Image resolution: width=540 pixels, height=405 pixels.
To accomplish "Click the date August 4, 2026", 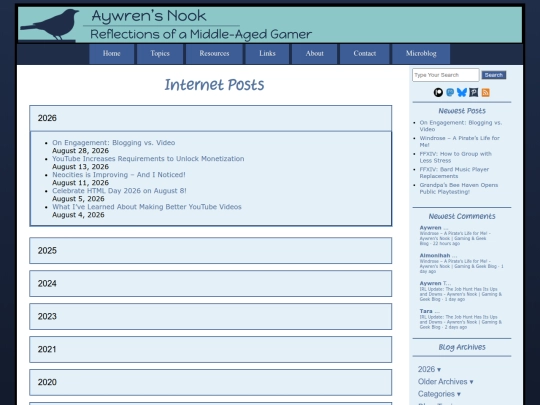I will (78, 215).
